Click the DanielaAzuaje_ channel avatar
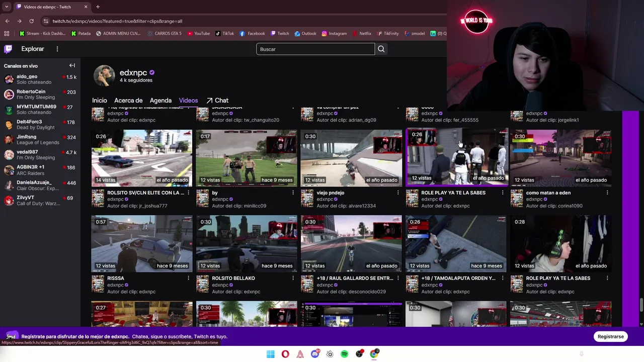 (x=9, y=185)
